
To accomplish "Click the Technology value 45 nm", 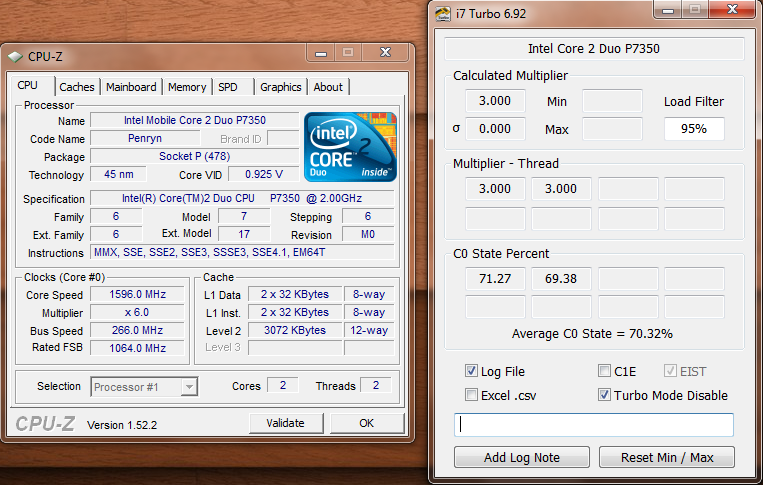I will 118,174.
